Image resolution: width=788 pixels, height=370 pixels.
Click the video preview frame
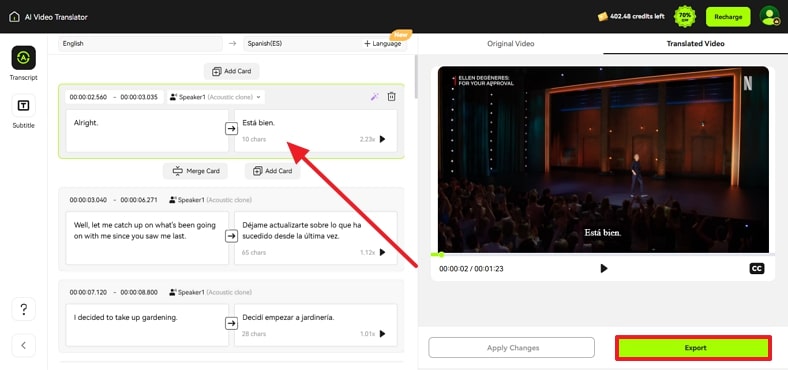603,159
